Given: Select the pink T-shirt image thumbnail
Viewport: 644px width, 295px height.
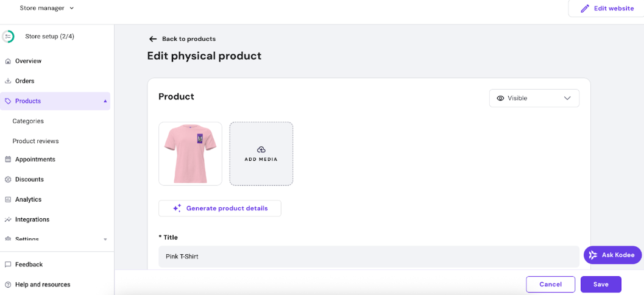Looking at the screenshot, I should pos(190,154).
